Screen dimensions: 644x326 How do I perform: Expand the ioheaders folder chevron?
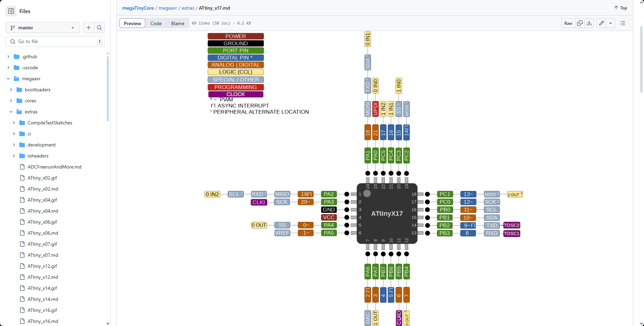[x=14, y=156]
